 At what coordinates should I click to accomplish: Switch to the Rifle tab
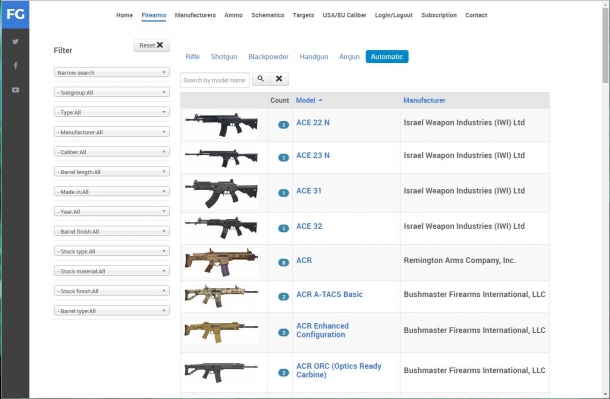click(x=193, y=56)
